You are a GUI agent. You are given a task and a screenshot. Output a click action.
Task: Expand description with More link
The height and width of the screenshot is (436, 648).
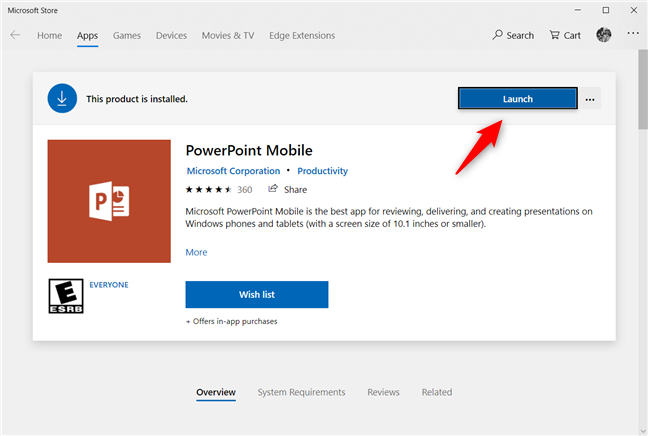pos(196,252)
